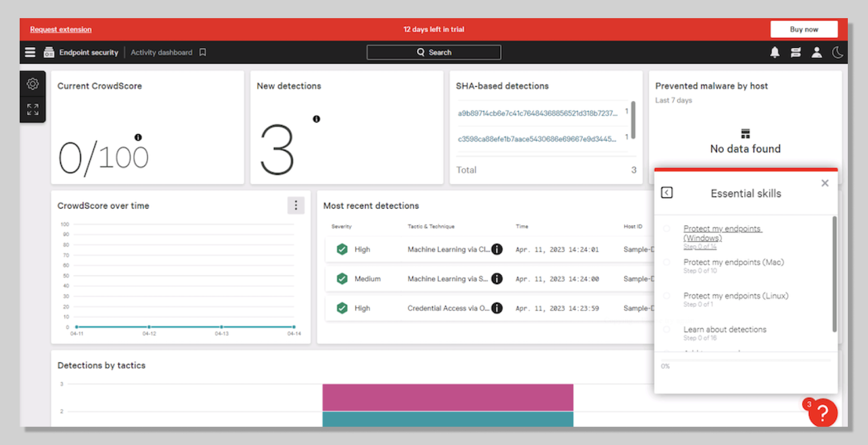This screenshot has height=445, width=868.
Task: Sort detections by Severity column
Action: (341, 226)
